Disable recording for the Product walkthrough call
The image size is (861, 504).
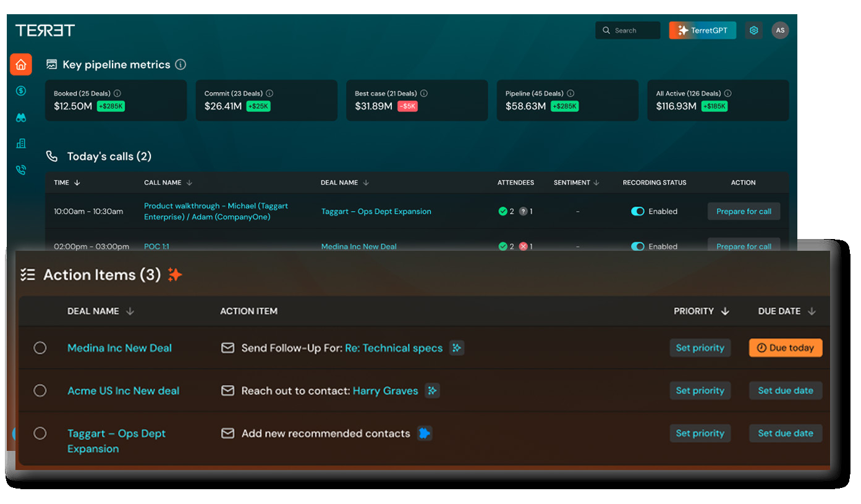tap(638, 211)
